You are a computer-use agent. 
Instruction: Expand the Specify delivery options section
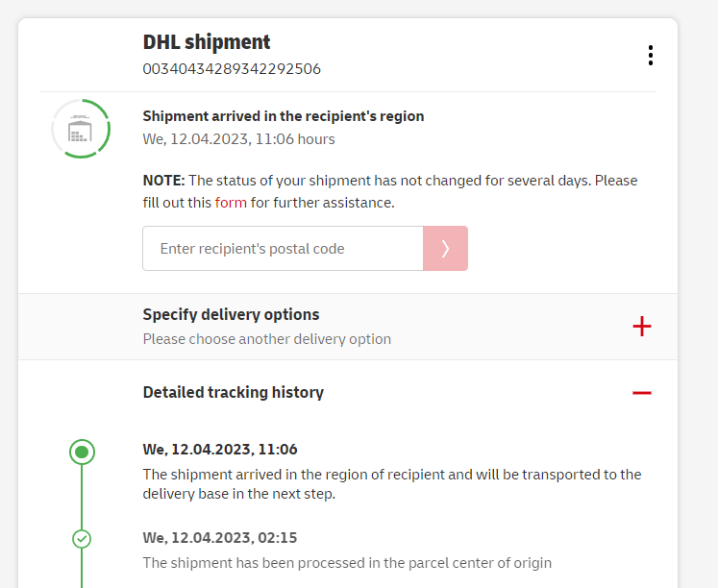click(x=232, y=315)
